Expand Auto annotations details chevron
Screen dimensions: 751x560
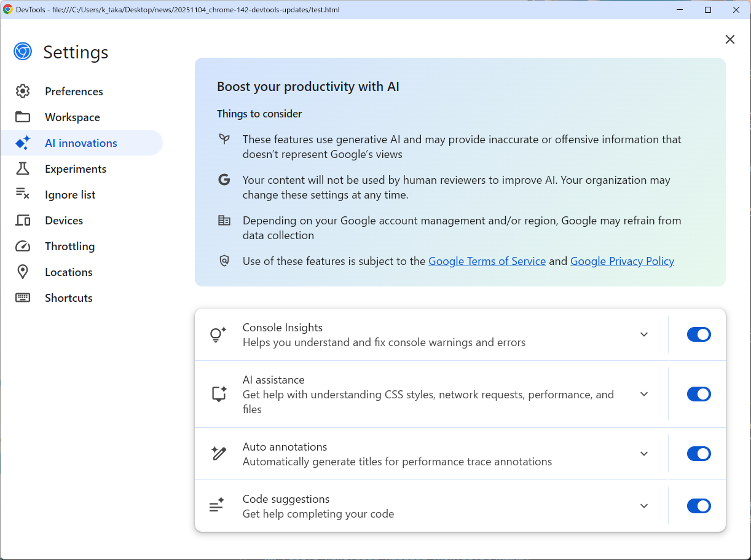coord(644,454)
